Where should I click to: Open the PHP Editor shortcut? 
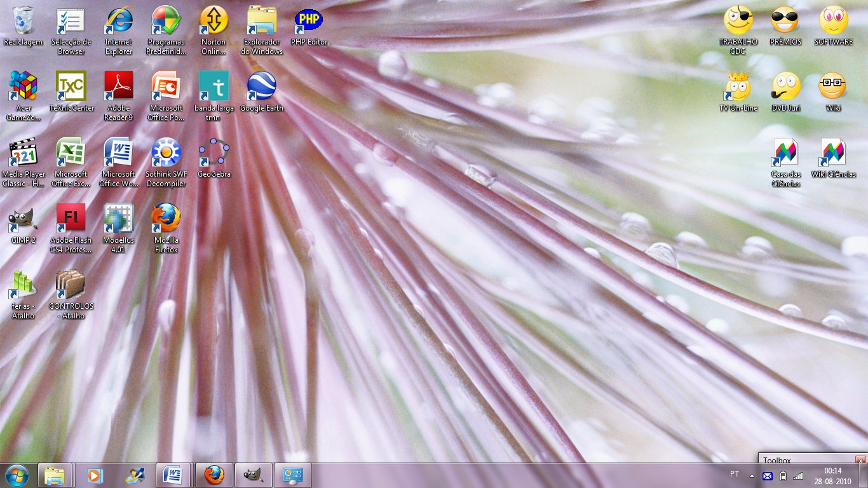tap(309, 22)
